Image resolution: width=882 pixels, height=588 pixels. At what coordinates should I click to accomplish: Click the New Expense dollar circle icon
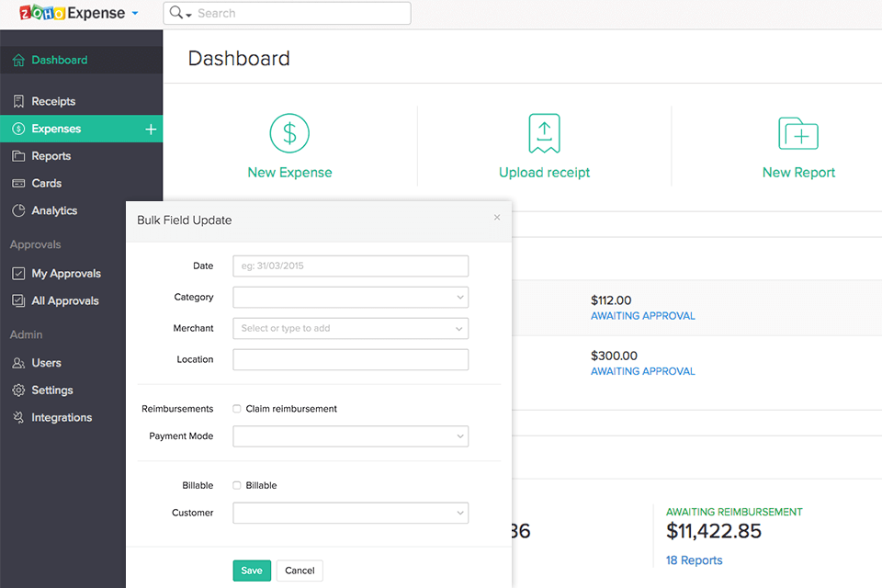pyautogui.click(x=289, y=133)
